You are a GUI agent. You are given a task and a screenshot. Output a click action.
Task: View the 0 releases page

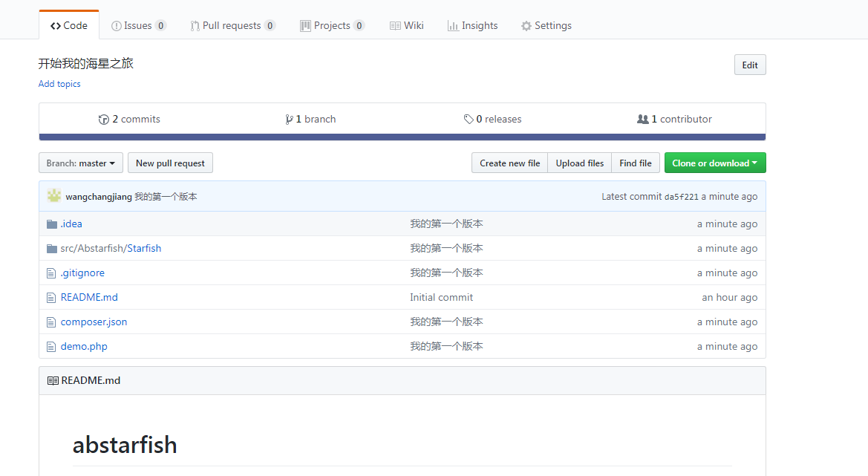pyautogui.click(x=493, y=119)
